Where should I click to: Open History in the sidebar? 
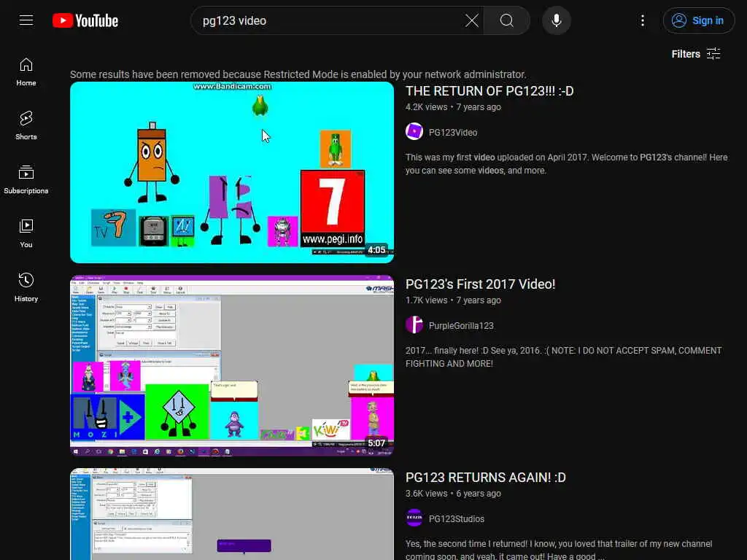pyautogui.click(x=26, y=287)
